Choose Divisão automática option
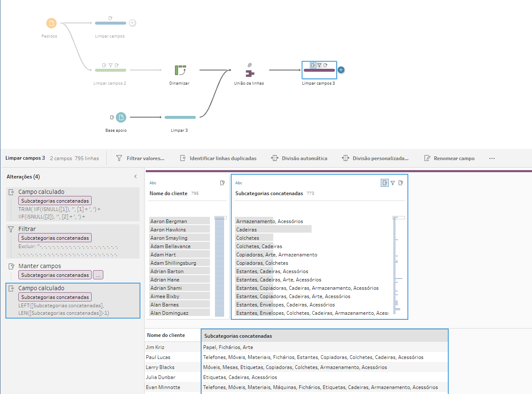Image resolution: width=532 pixels, height=394 pixels. tap(299, 158)
